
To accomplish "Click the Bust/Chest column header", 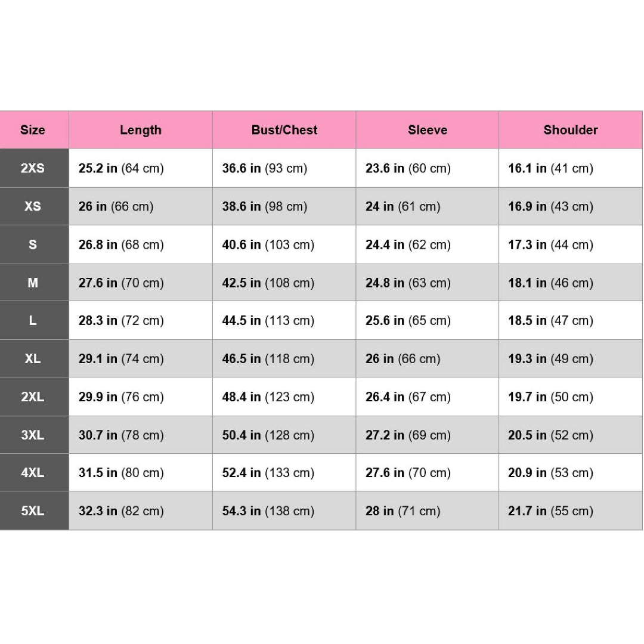I will [x=284, y=130].
